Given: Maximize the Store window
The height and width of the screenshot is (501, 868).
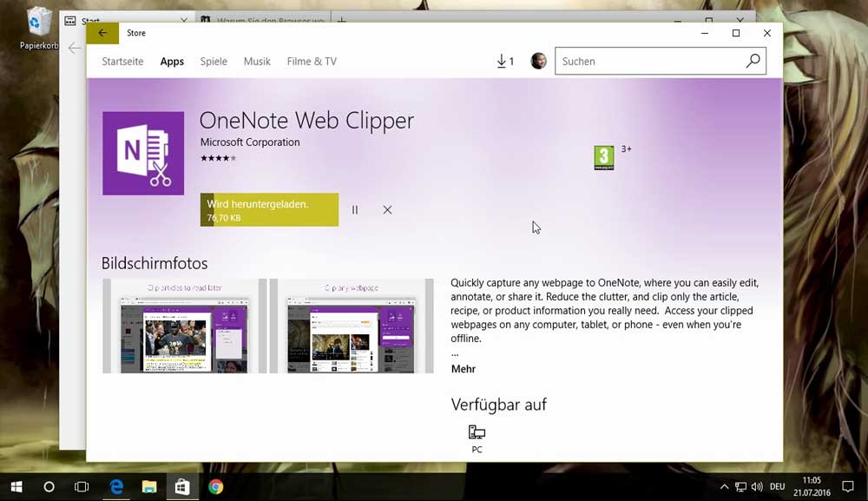Looking at the screenshot, I should (736, 33).
